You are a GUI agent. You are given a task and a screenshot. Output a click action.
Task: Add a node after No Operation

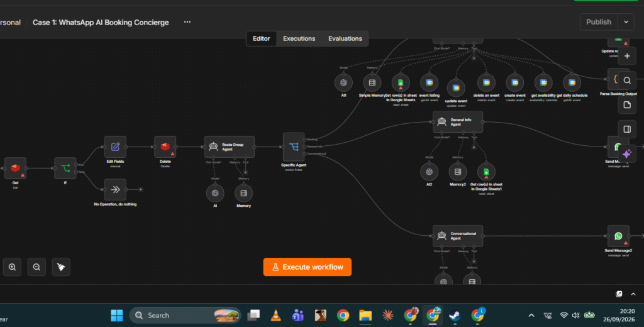pyautogui.click(x=140, y=189)
